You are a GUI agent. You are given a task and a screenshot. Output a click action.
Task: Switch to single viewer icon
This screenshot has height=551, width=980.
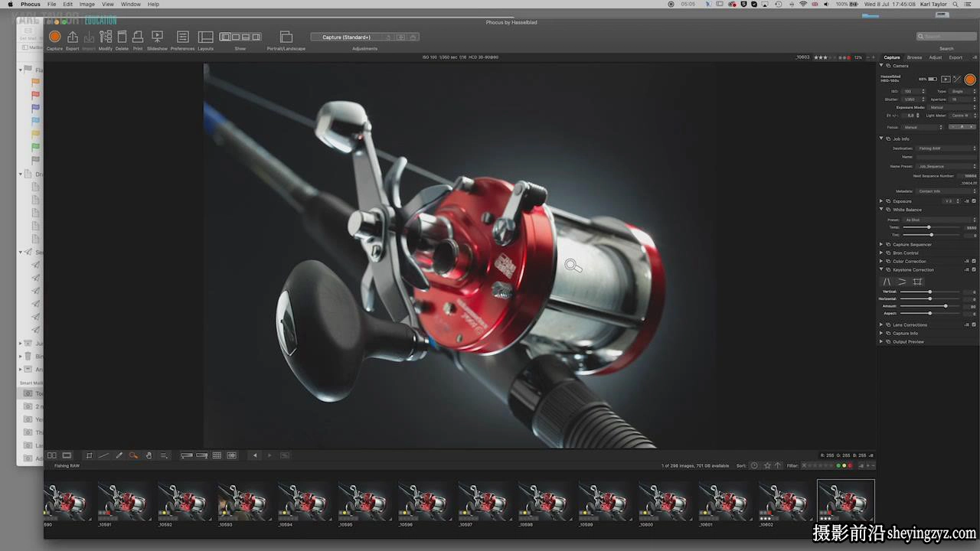(x=67, y=455)
